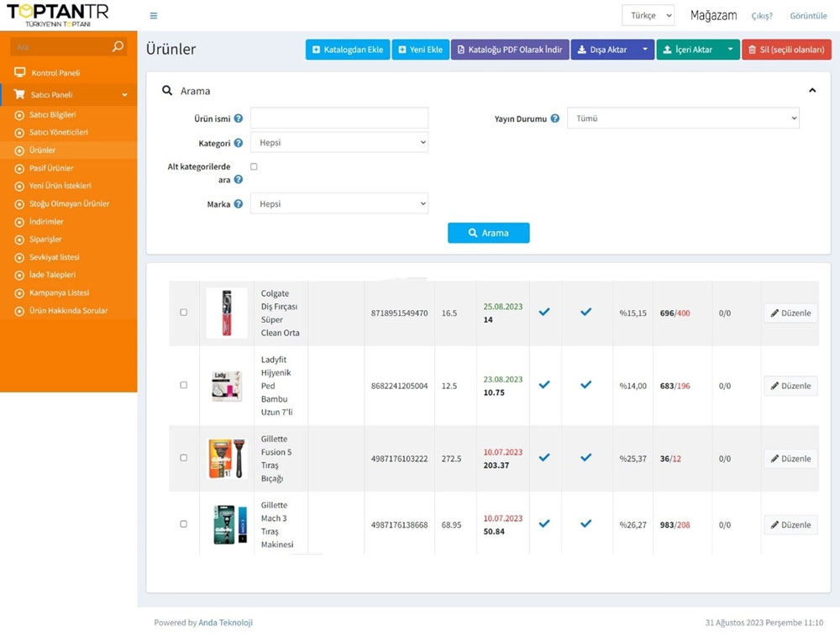
Task: Click Düzenle for Gillette Fusion 5
Action: [790, 459]
